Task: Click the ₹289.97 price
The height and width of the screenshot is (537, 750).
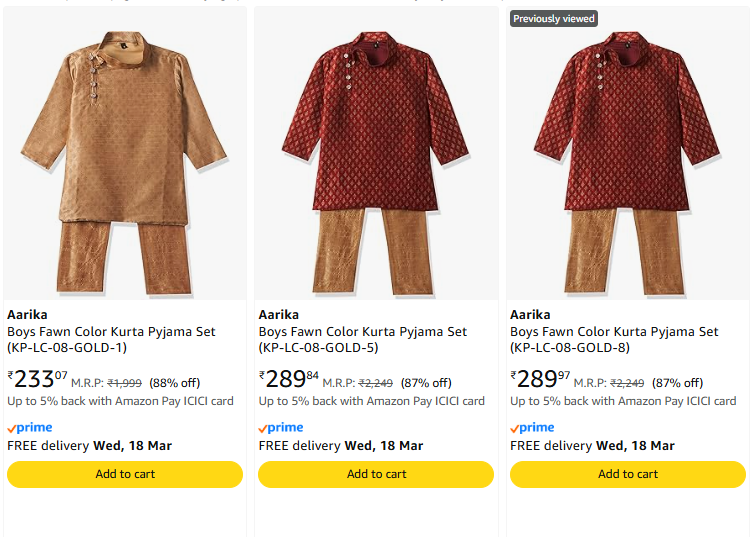Action: tap(541, 379)
